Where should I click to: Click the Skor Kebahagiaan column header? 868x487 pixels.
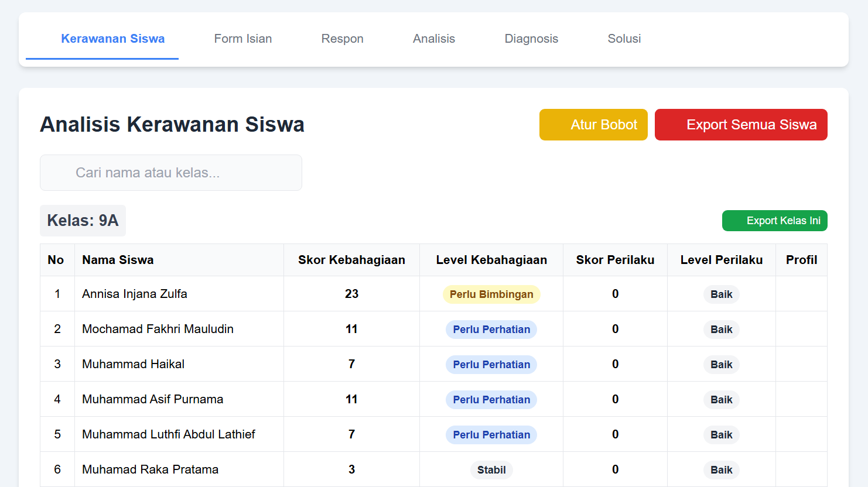tap(351, 259)
